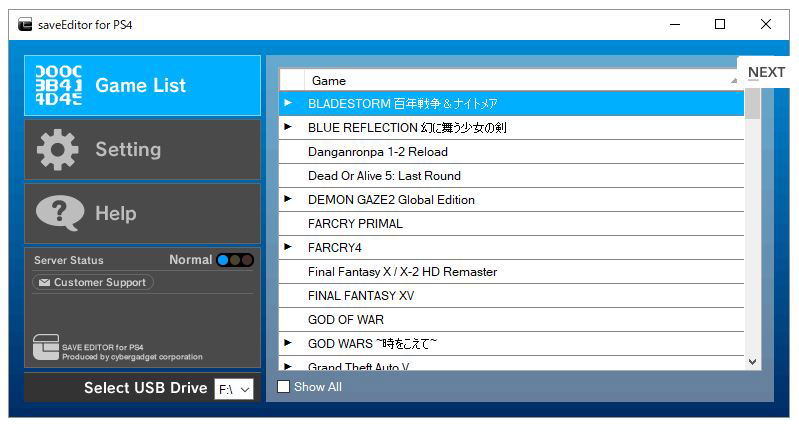The image size is (799, 432).
Task: Sort list by Game column header
Action: pyautogui.click(x=510, y=80)
